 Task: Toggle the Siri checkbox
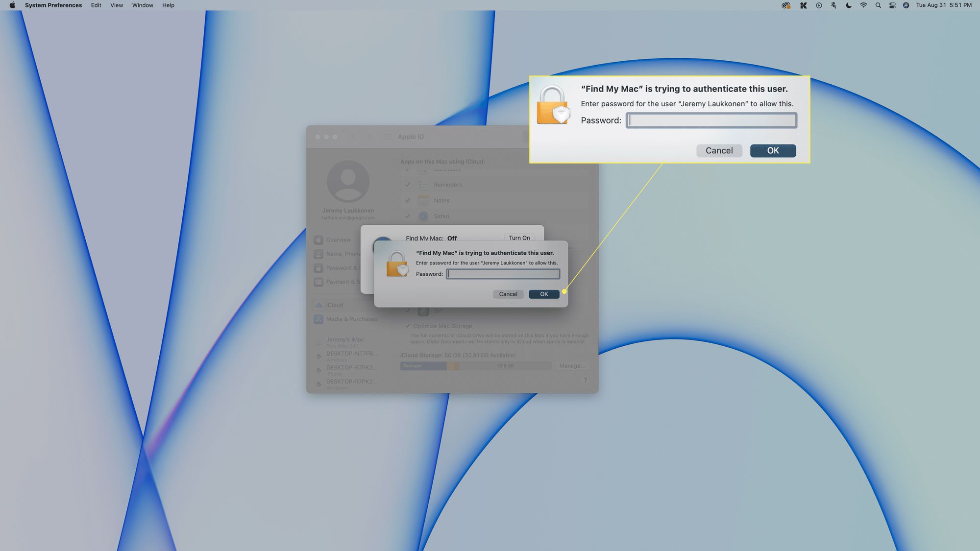[x=408, y=311]
